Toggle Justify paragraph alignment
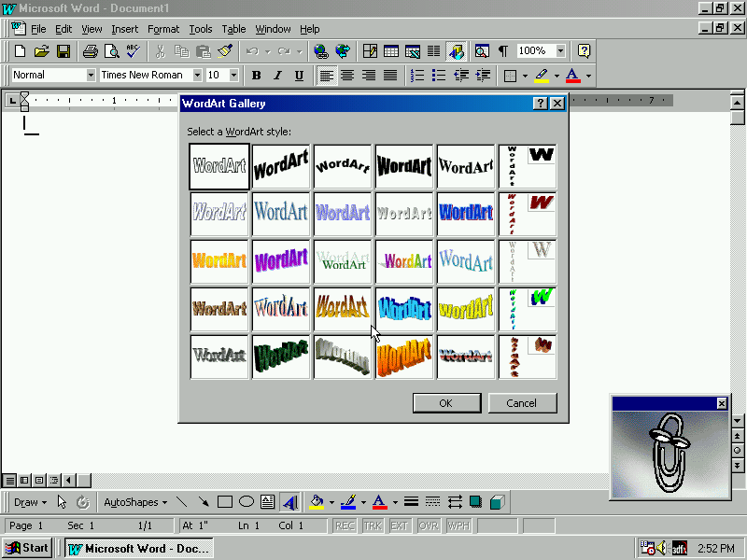747x560 pixels. (390, 76)
